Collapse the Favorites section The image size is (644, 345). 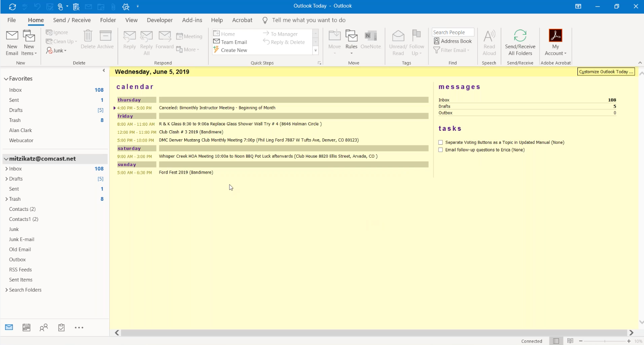(x=6, y=78)
